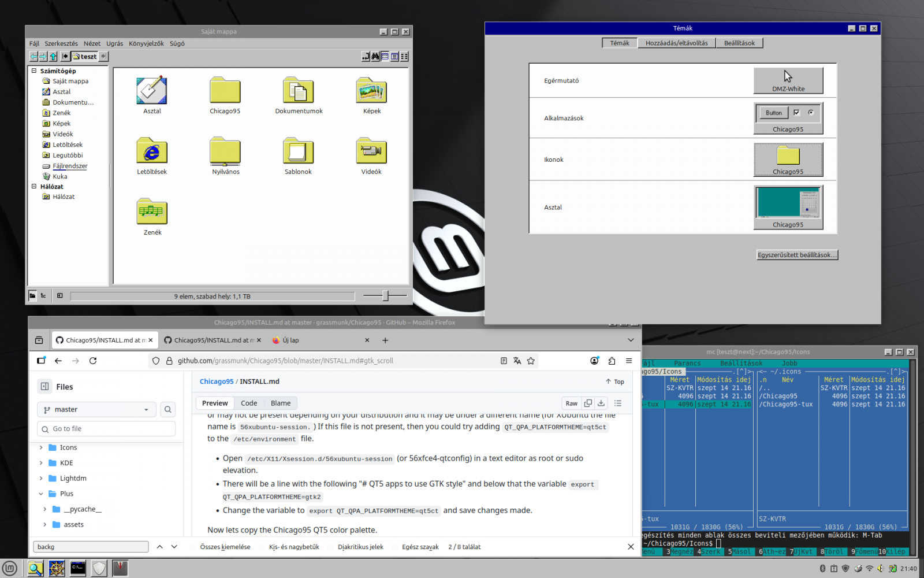Download the raw INSTALL.md file
The height and width of the screenshot is (578, 924).
tap(601, 403)
